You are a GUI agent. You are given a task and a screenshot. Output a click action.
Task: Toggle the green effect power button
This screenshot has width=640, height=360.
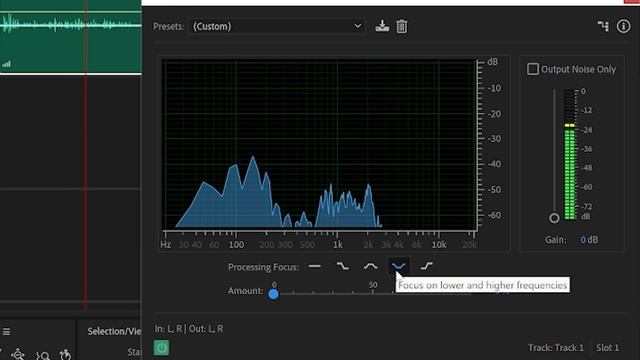(161, 348)
